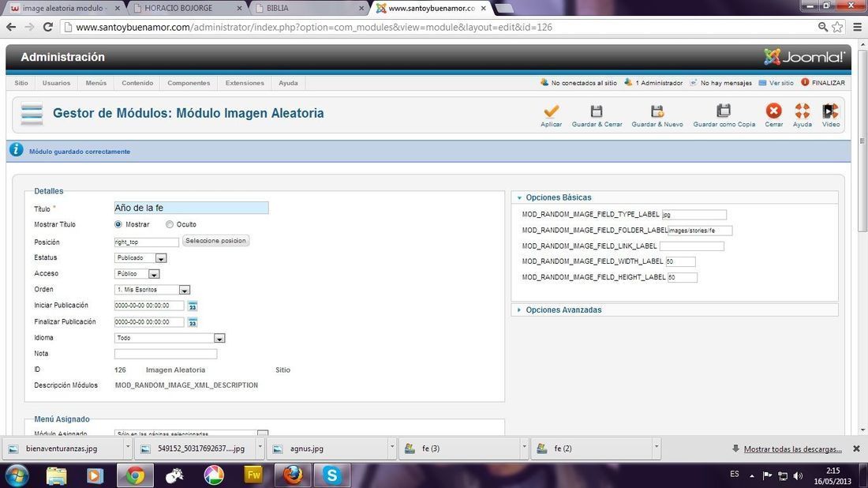This screenshot has height=488, width=868.
Task: Open the Sitio menu
Action: [21, 83]
